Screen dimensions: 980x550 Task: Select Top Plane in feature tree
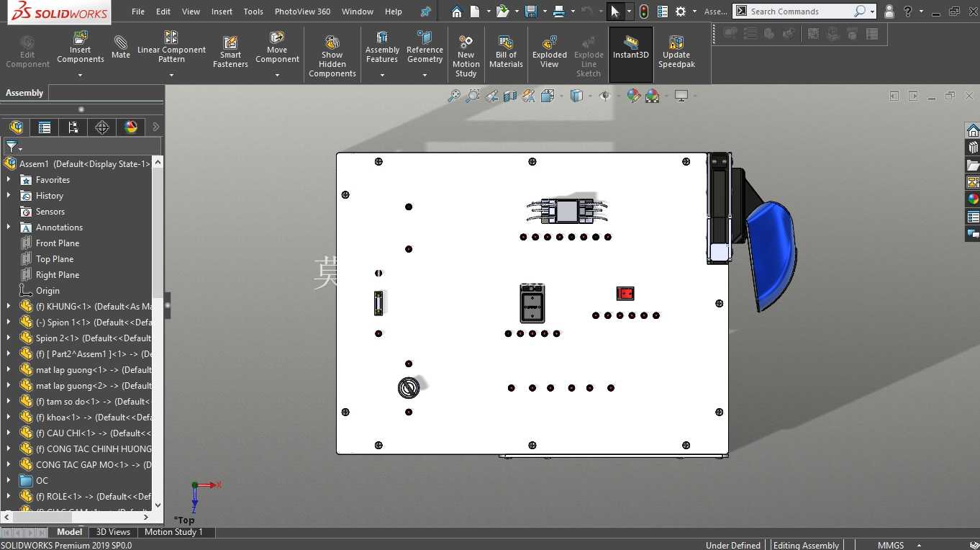point(55,259)
